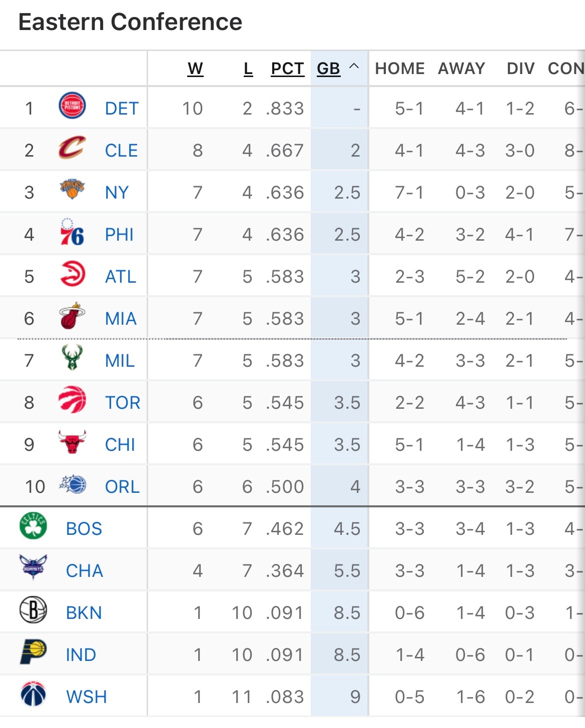Click the Atlanta Hawks logo

tap(73, 274)
